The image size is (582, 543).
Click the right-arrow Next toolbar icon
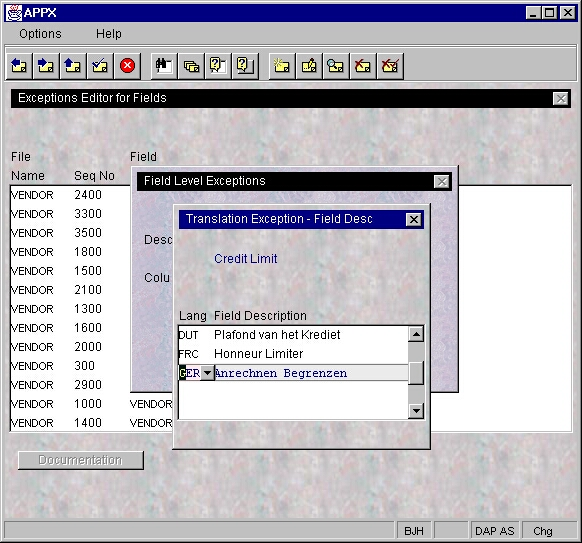point(46,66)
